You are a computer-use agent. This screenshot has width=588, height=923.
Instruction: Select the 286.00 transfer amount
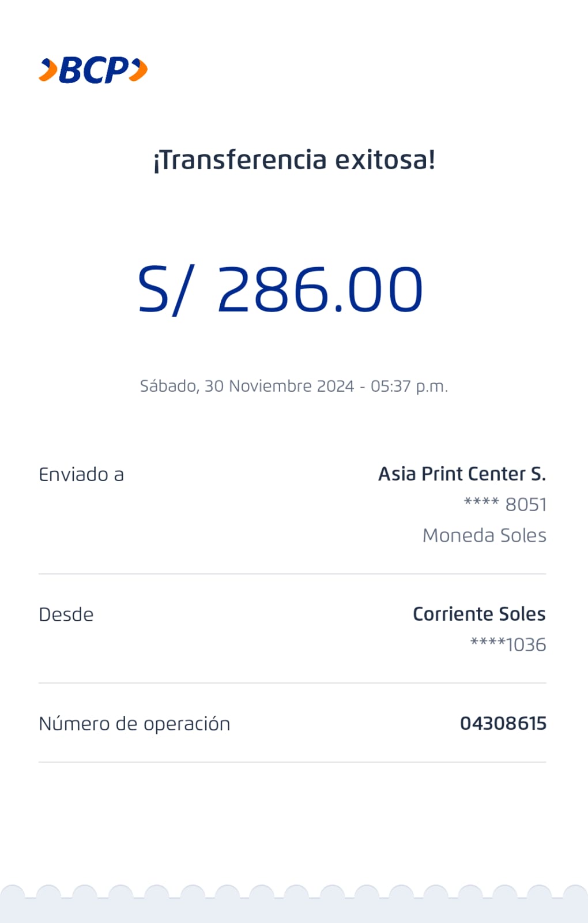tap(320, 290)
